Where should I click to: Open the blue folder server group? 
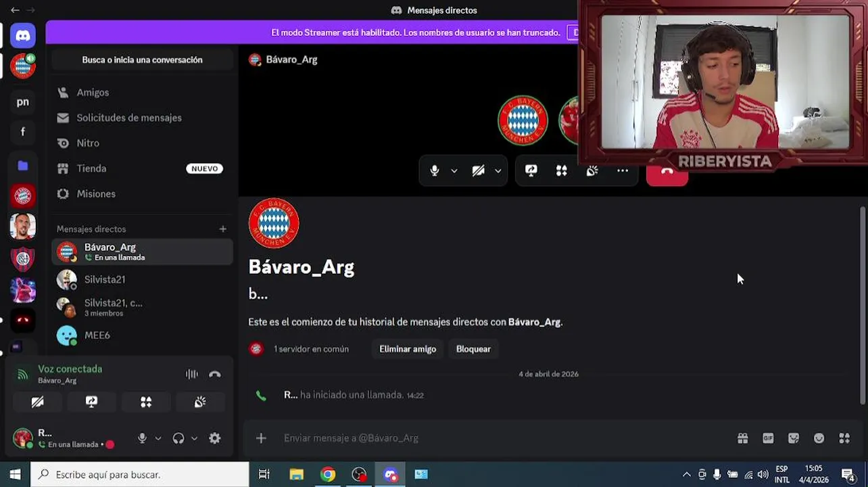pyautogui.click(x=22, y=165)
